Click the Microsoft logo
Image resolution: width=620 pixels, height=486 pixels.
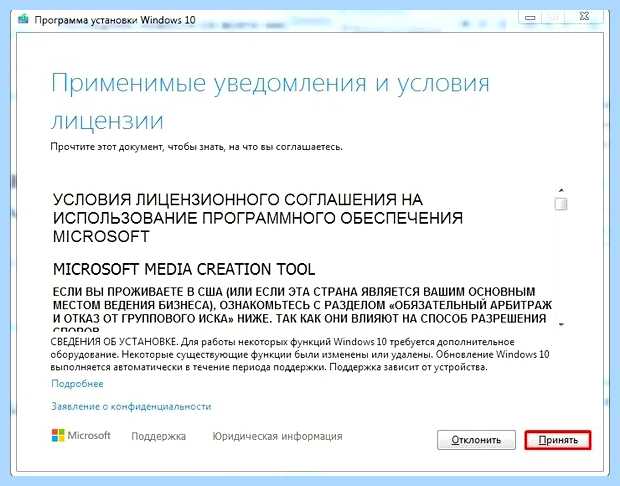pyautogui.click(x=81, y=435)
